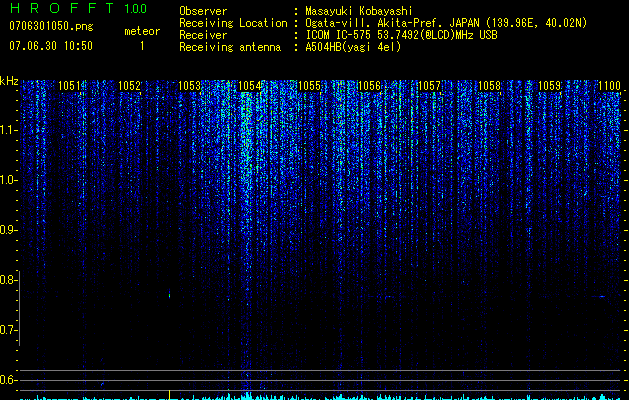This screenshot has width=629, height=400.
Task: Click the meteor count value 1
Action: point(142,46)
